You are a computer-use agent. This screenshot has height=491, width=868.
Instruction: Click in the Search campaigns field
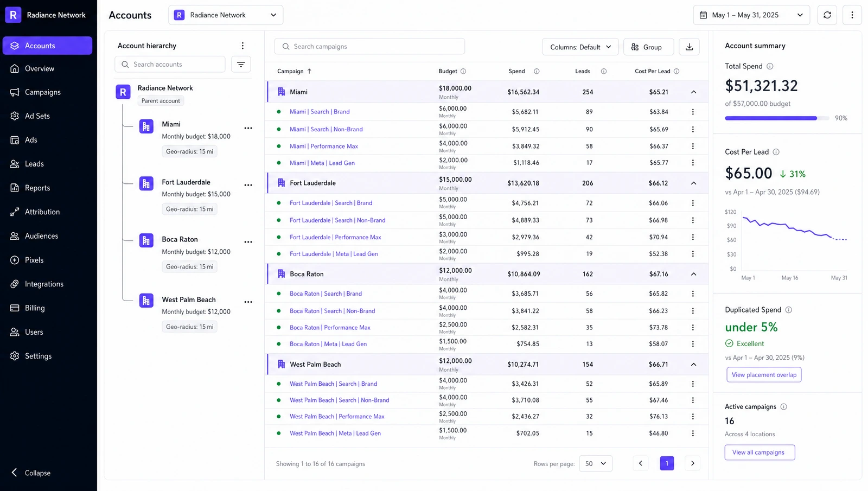click(369, 47)
